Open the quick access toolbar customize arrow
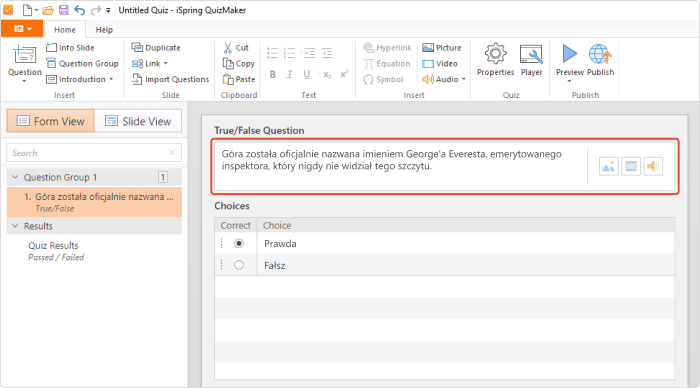This screenshot has height=388, width=700. [x=108, y=10]
